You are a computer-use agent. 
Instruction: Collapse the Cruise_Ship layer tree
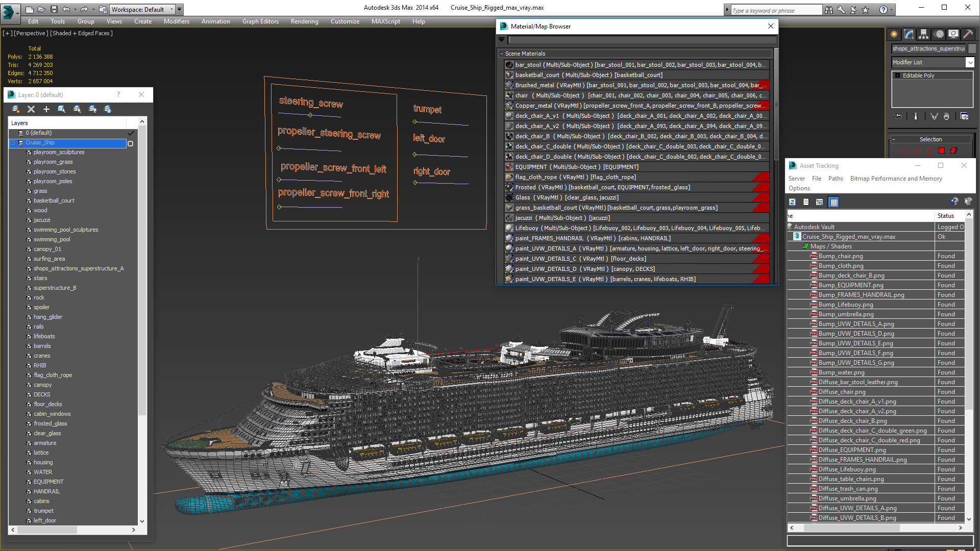13,143
